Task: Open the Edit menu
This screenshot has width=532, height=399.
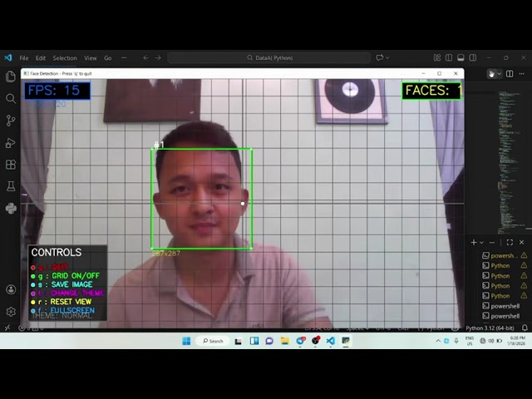Action: (x=41, y=58)
